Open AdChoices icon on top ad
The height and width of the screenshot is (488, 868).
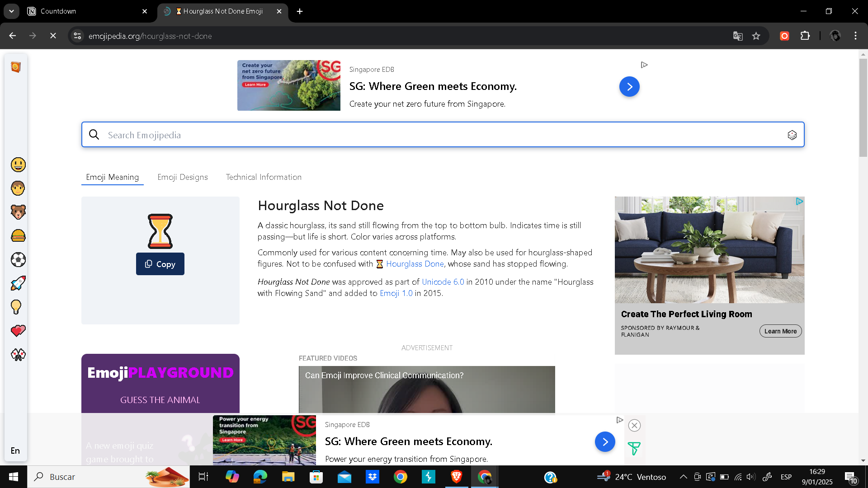644,65
